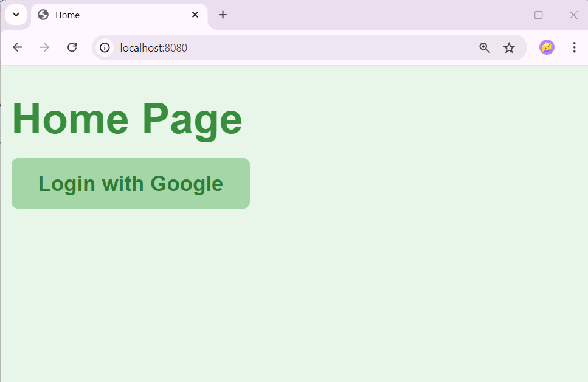Go forward with the forward arrow
Viewport: 588px width, 382px height.
tap(44, 47)
